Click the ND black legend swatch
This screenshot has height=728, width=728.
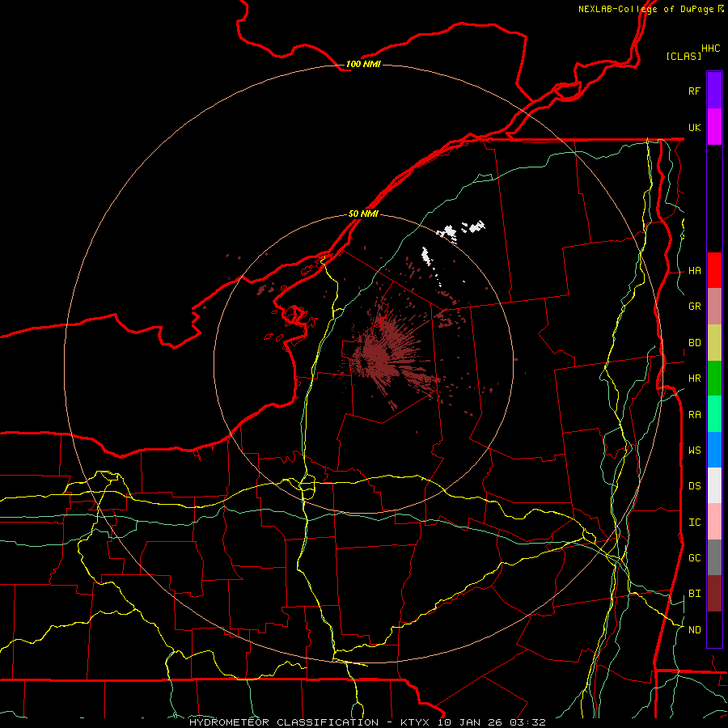pyautogui.click(x=714, y=629)
